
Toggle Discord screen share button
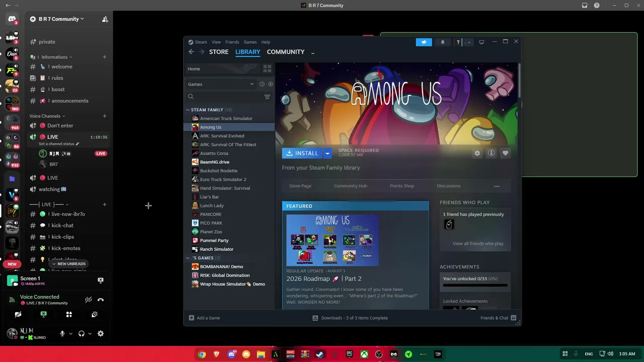coord(44,314)
